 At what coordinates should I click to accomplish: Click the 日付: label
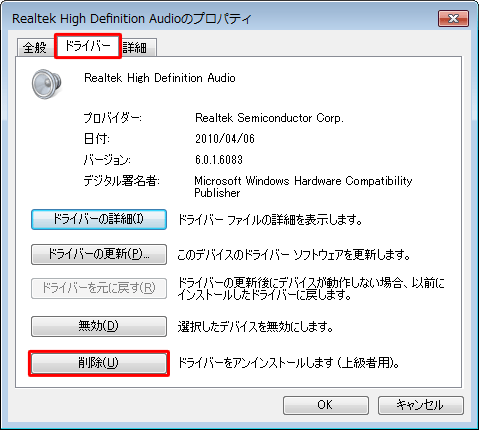[96, 139]
